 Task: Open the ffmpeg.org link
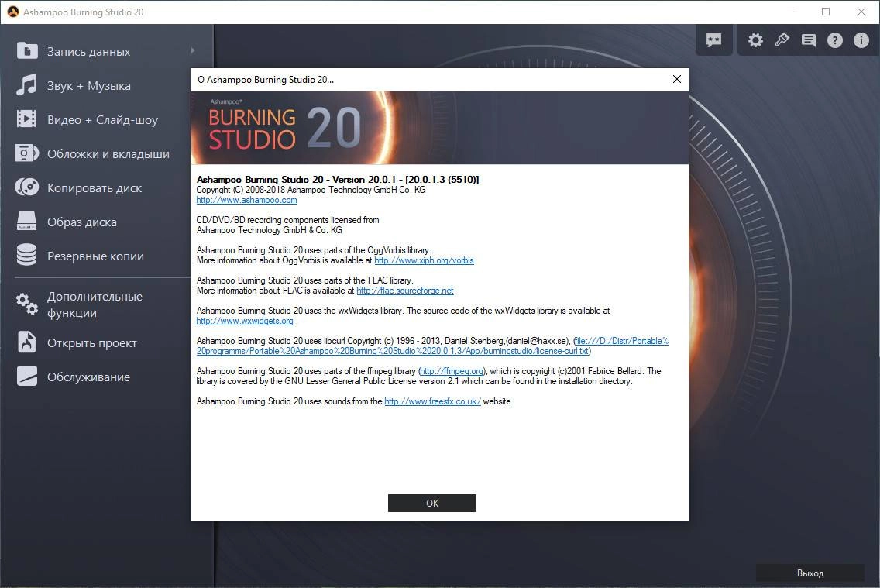[x=452, y=371]
